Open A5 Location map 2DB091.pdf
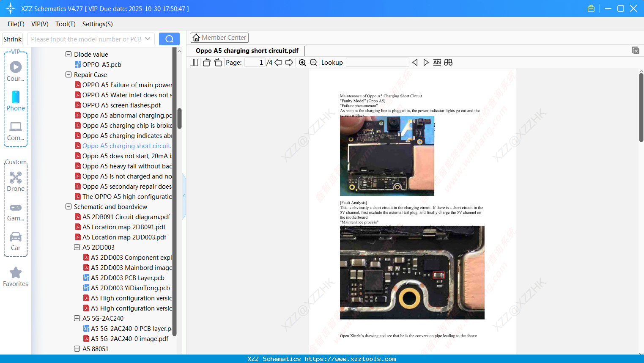The width and height of the screenshot is (644, 363). click(x=120, y=227)
